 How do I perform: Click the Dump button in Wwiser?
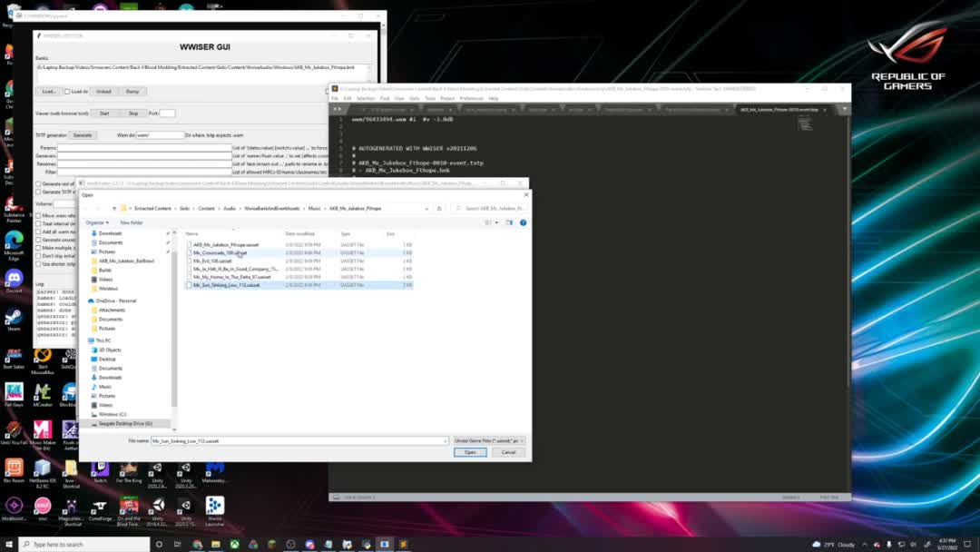pyautogui.click(x=132, y=92)
